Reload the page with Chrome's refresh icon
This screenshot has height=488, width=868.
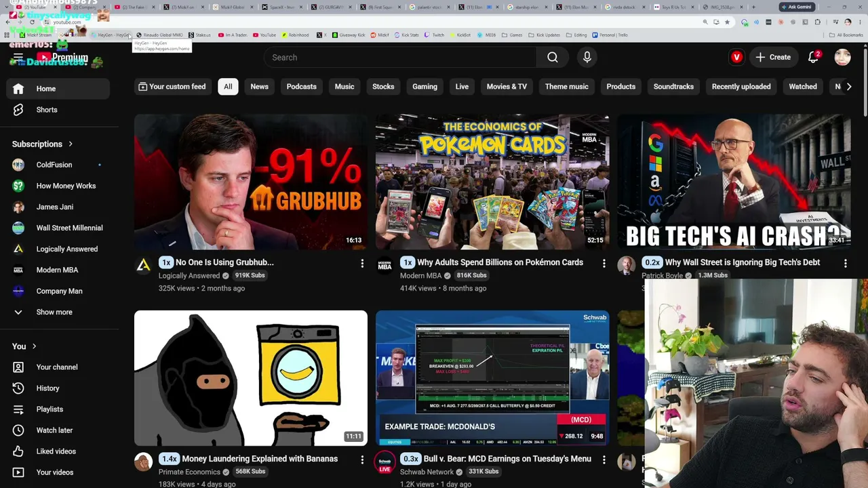coord(32,22)
